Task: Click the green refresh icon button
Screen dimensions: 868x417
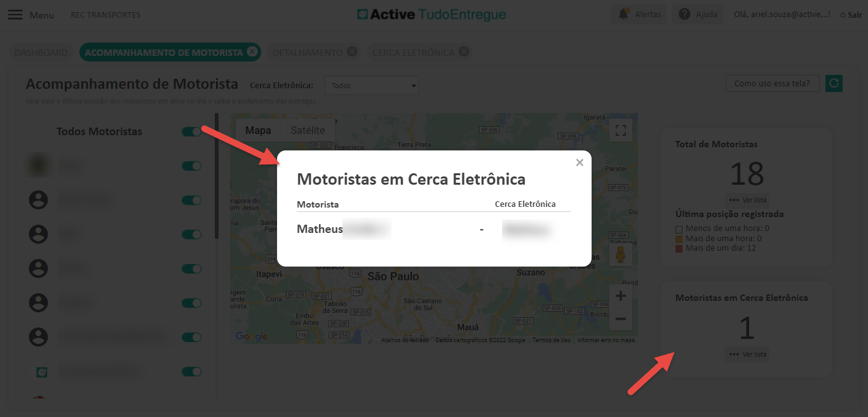Action: pos(834,83)
